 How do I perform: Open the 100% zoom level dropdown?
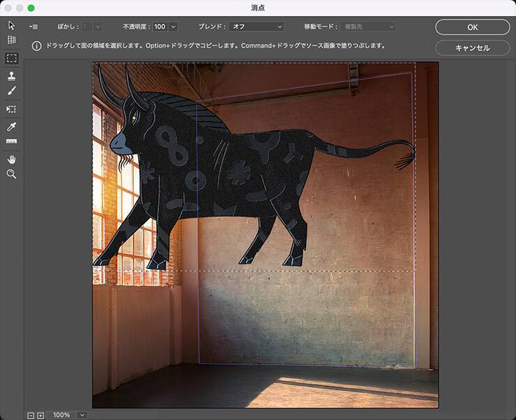tap(82, 415)
